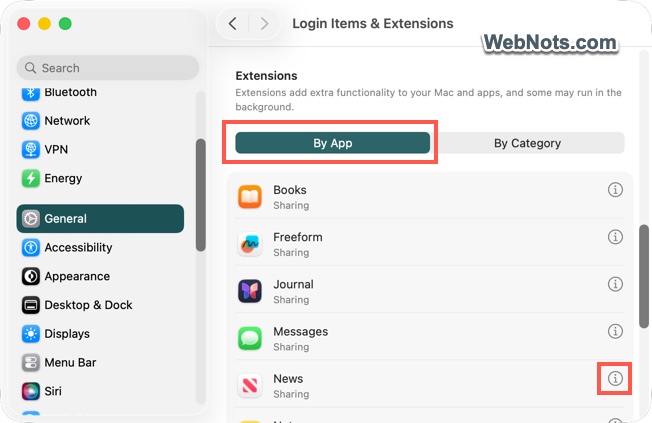Open Accessibility settings label
The image size is (652, 423).
(78, 247)
